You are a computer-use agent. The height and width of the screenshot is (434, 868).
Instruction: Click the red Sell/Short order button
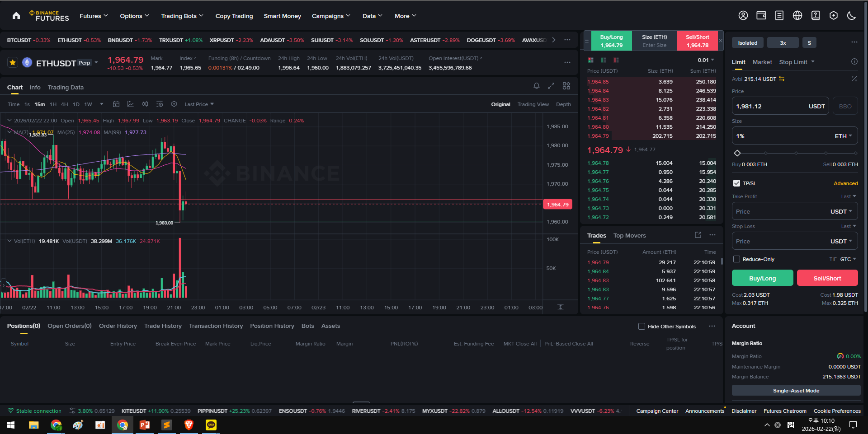pyautogui.click(x=827, y=278)
